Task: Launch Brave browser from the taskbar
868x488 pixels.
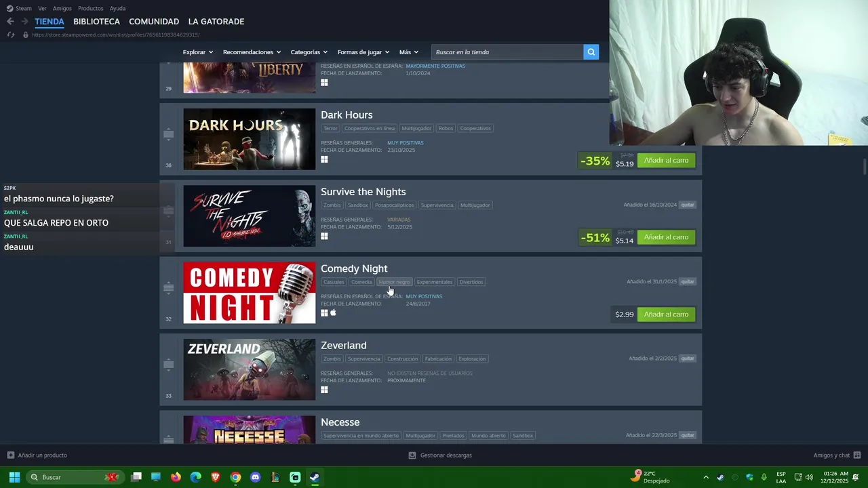Action: [x=216, y=477]
